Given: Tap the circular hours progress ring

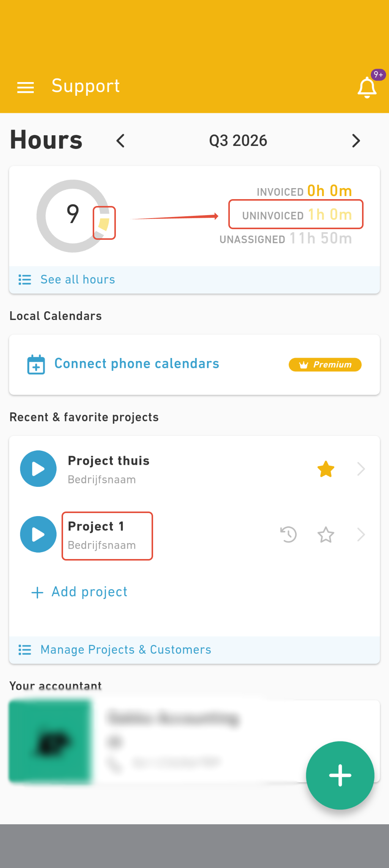Looking at the screenshot, I should pyautogui.click(x=73, y=216).
